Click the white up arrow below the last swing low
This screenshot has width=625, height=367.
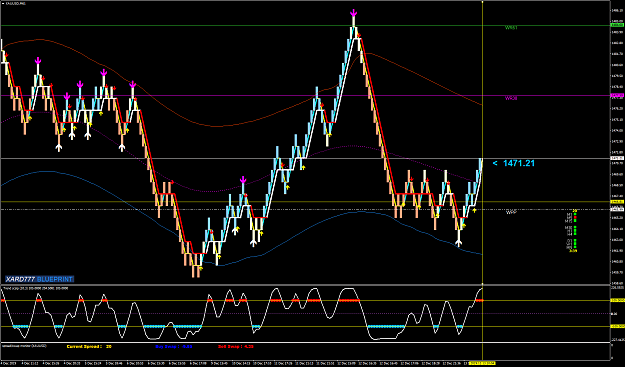pos(459,242)
